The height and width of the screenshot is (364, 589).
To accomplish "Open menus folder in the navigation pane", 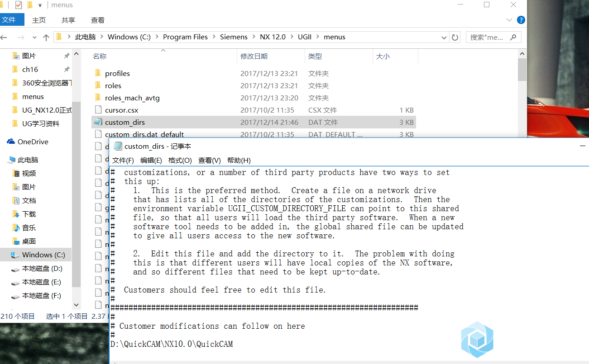I will click(33, 96).
